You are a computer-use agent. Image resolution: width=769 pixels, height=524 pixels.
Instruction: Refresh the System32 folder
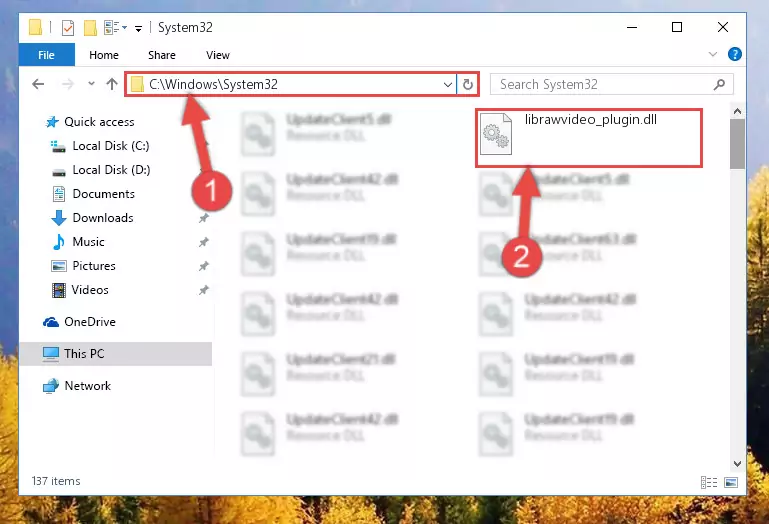tap(468, 84)
